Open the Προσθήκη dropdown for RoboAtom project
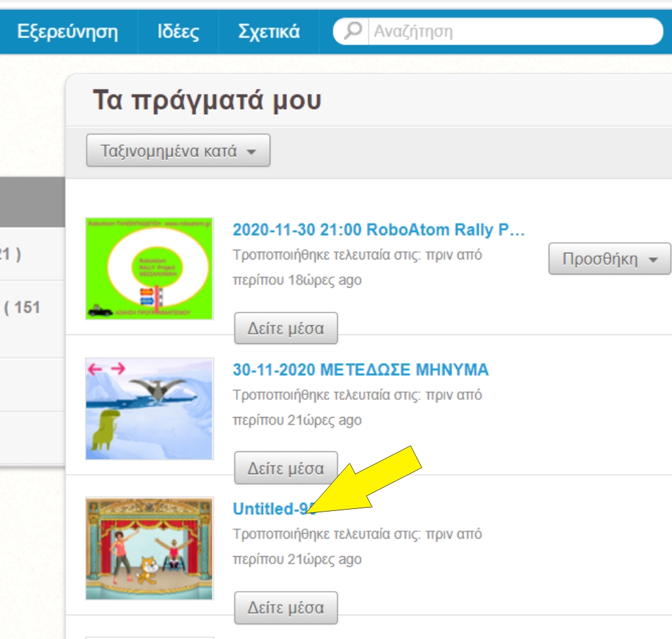Image resolution: width=672 pixels, height=639 pixels. pos(609,259)
